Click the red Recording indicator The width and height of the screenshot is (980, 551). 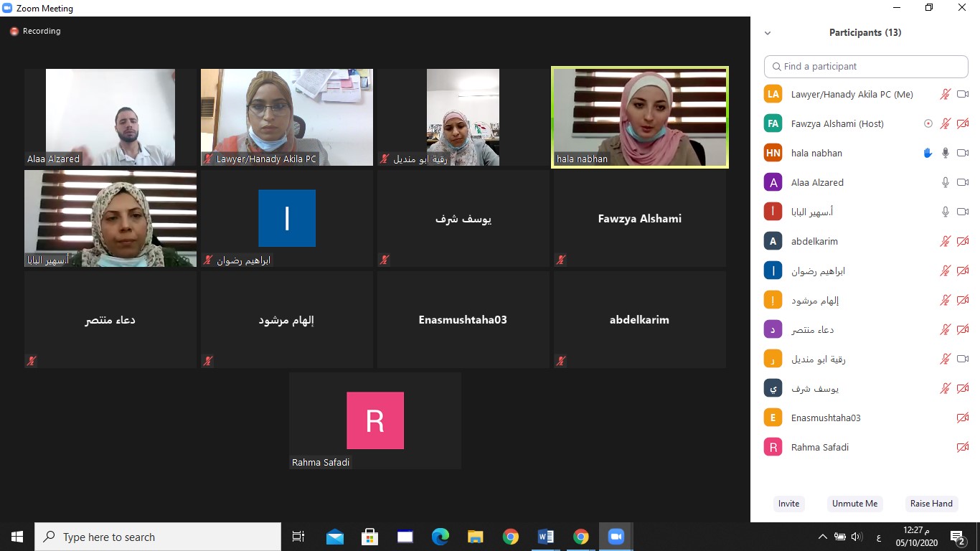click(14, 32)
